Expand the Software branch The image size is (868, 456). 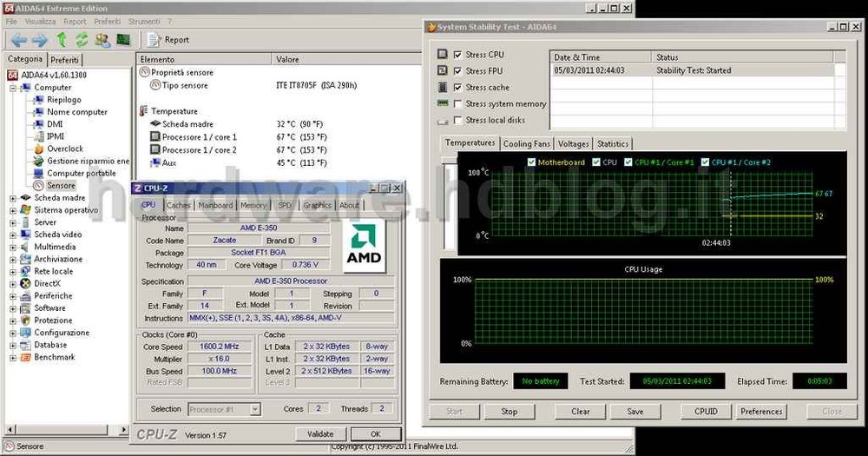click(x=13, y=308)
